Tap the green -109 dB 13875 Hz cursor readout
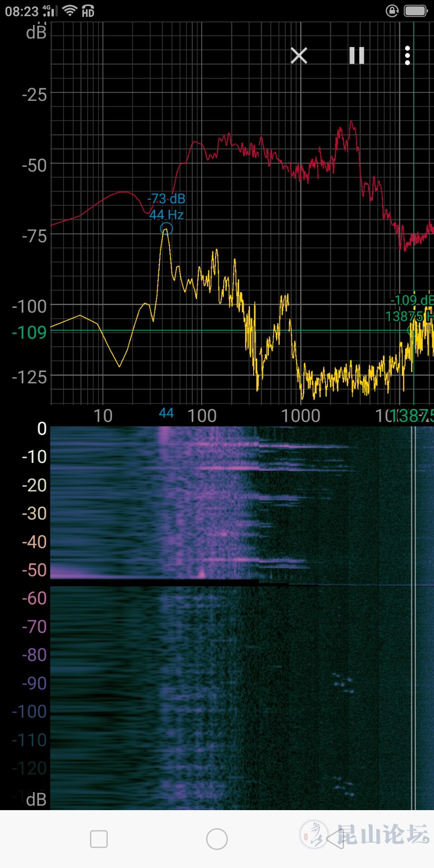 tap(410, 308)
